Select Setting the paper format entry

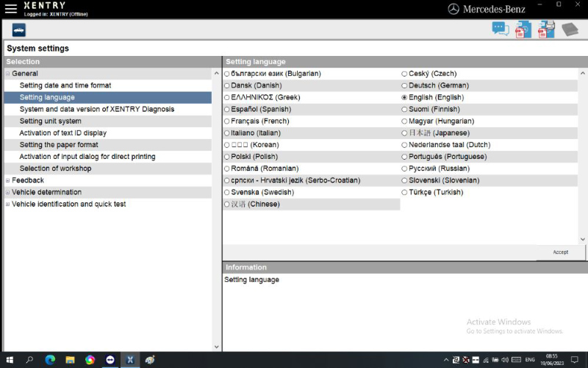click(x=58, y=145)
